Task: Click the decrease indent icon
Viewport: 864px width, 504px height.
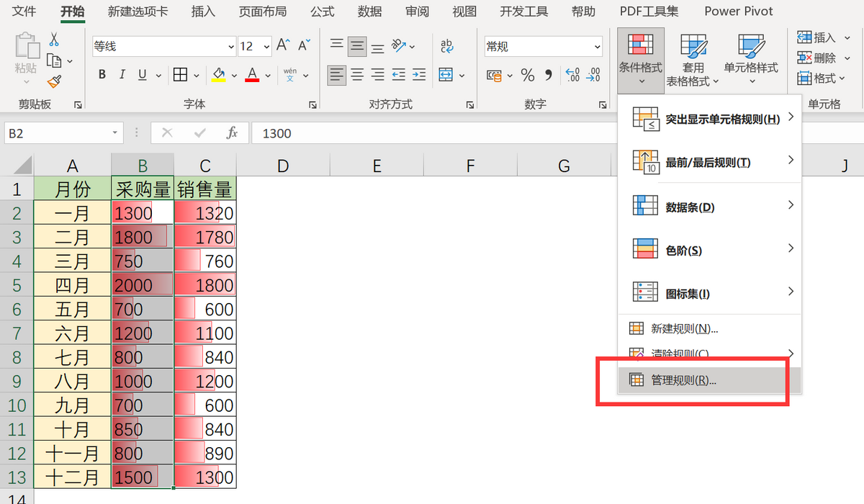Action: pyautogui.click(x=398, y=75)
